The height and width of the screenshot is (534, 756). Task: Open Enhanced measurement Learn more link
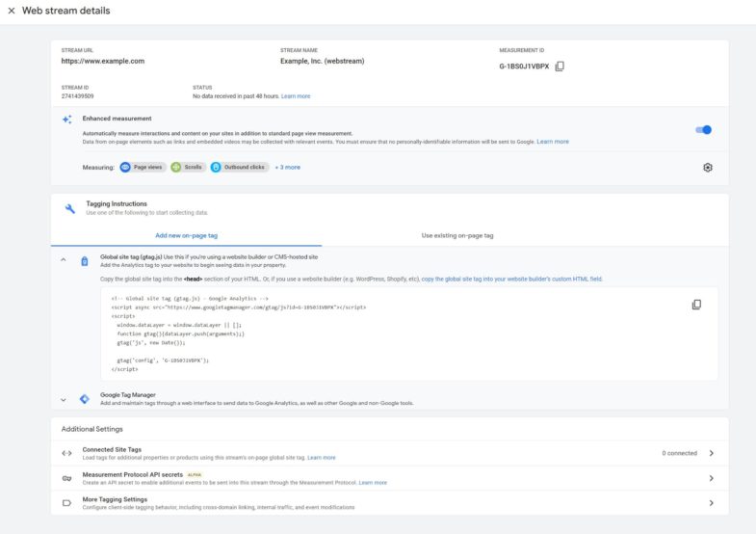(553, 142)
